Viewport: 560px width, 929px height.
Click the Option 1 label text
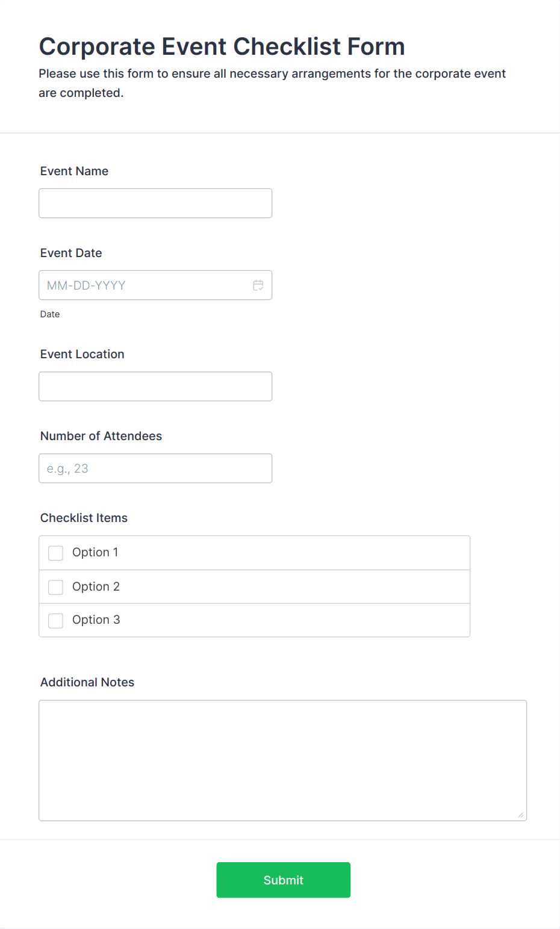(x=95, y=552)
